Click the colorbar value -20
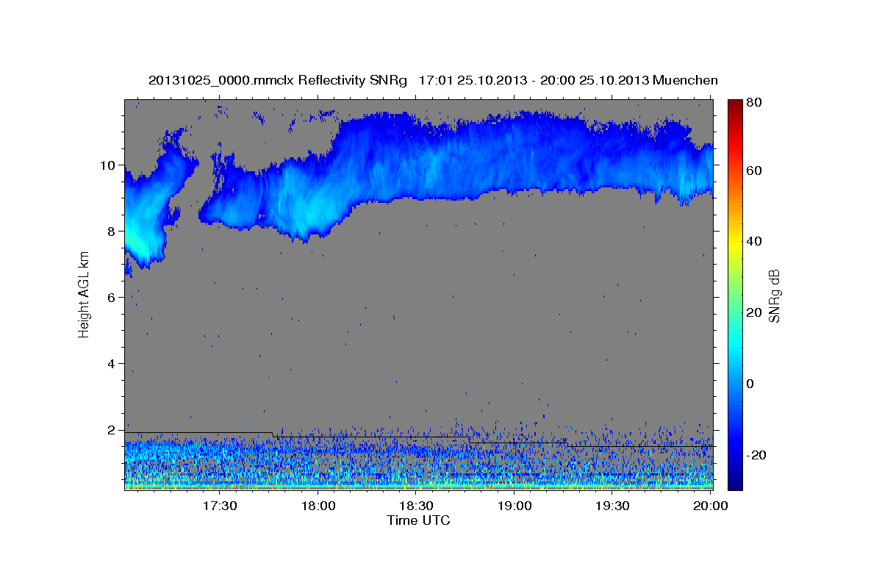This screenshot has height=588, width=882. (758, 455)
